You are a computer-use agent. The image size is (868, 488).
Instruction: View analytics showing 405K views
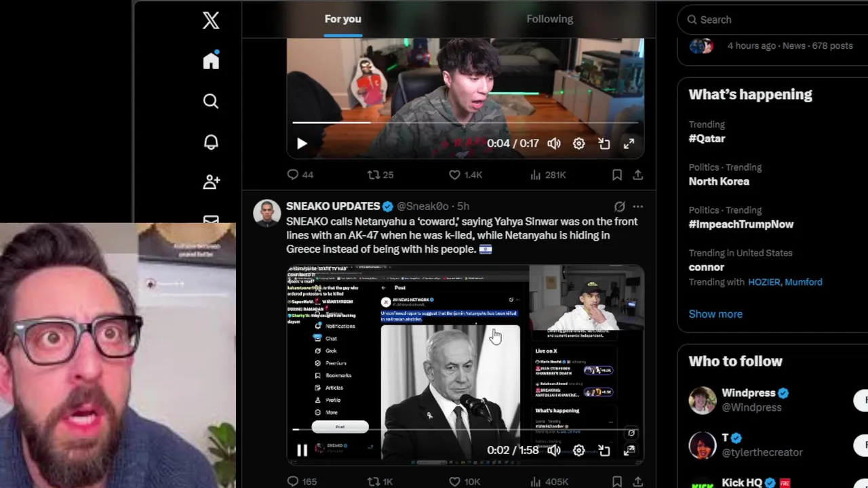tap(548, 481)
